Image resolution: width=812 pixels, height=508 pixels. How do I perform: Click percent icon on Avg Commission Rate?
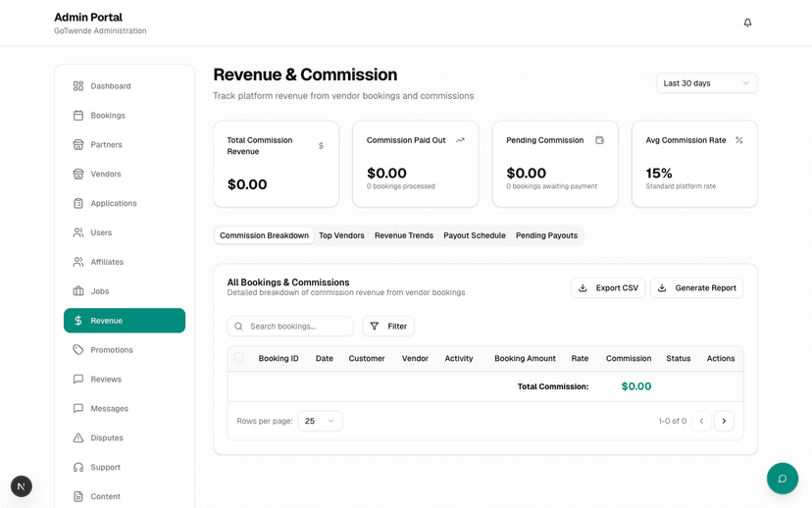click(739, 140)
